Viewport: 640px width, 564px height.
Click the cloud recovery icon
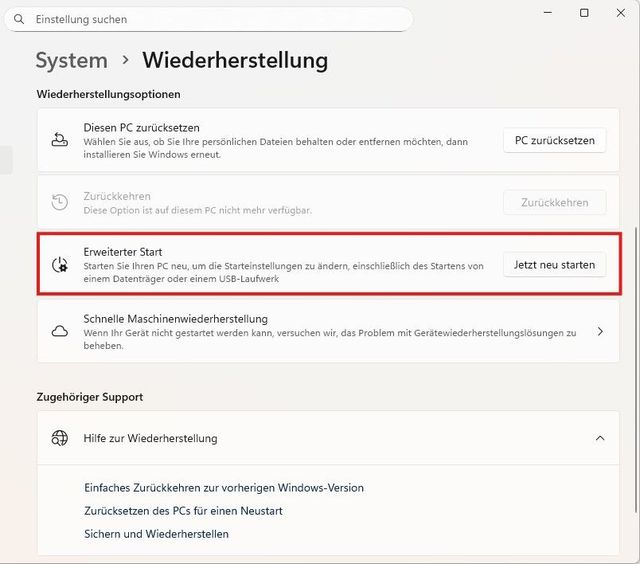click(x=60, y=331)
